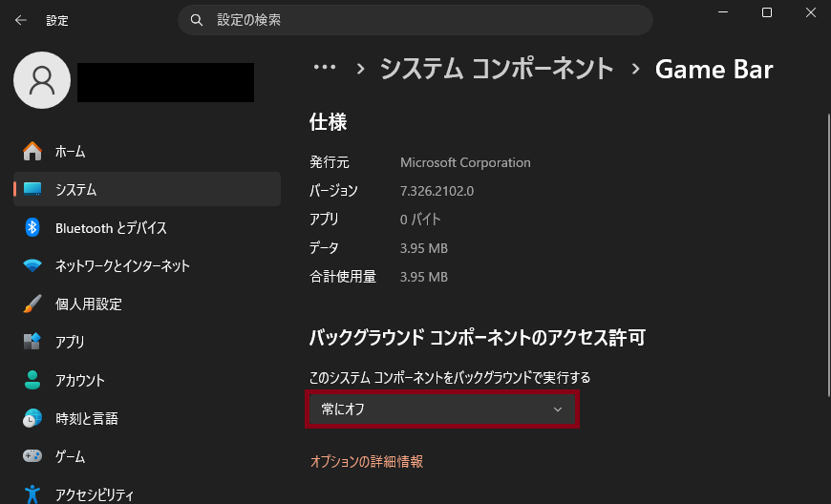This screenshot has height=504, width=831.
Task: Click the アクセシビリティ figure icon
Action: 32,493
